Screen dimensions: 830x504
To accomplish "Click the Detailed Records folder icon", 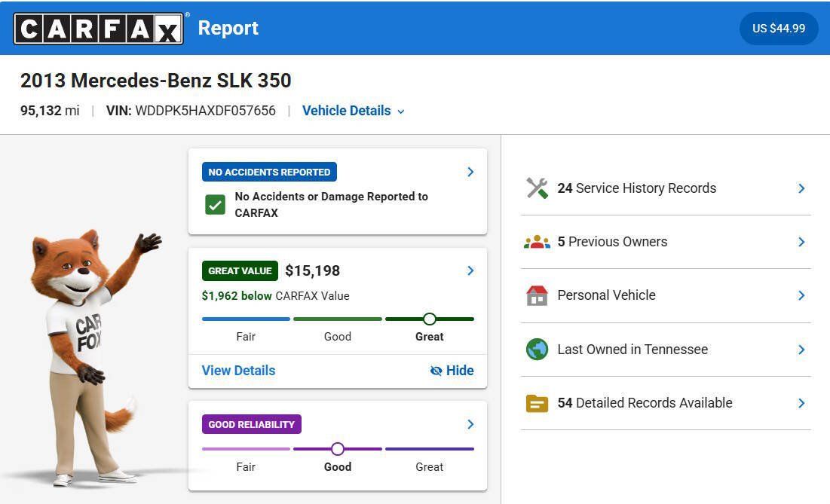I will (x=537, y=403).
